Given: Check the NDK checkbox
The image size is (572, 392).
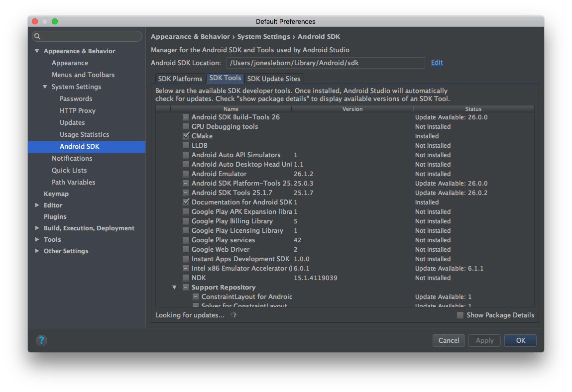Looking at the screenshot, I should tap(186, 278).
